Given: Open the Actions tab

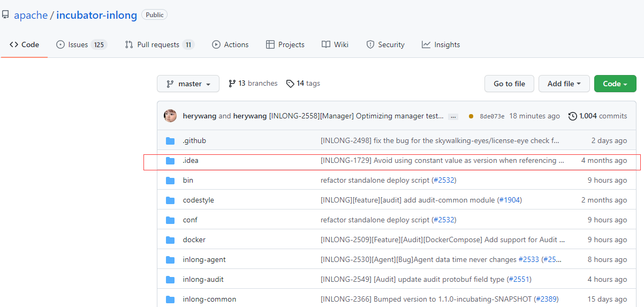Looking at the screenshot, I should tap(230, 44).
